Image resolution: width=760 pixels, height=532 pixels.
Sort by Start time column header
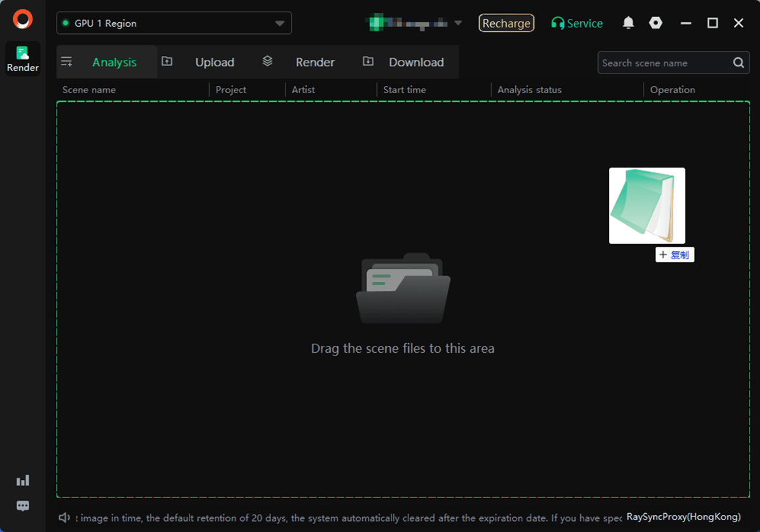(404, 90)
